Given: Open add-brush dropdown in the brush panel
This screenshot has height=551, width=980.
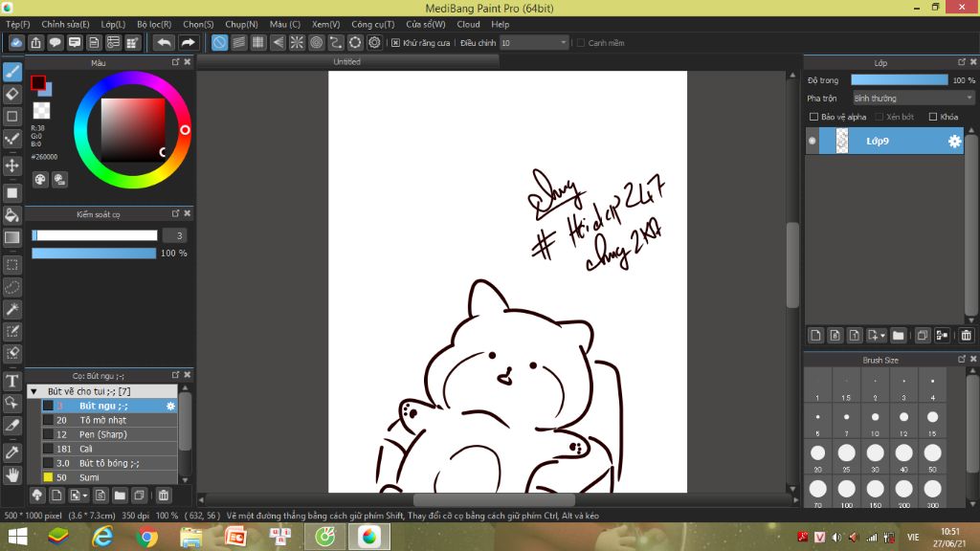Looking at the screenshot, I should coord(78,496).
